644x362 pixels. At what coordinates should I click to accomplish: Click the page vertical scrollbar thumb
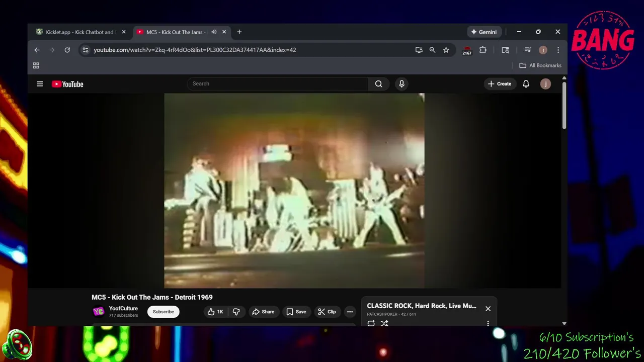564,105
